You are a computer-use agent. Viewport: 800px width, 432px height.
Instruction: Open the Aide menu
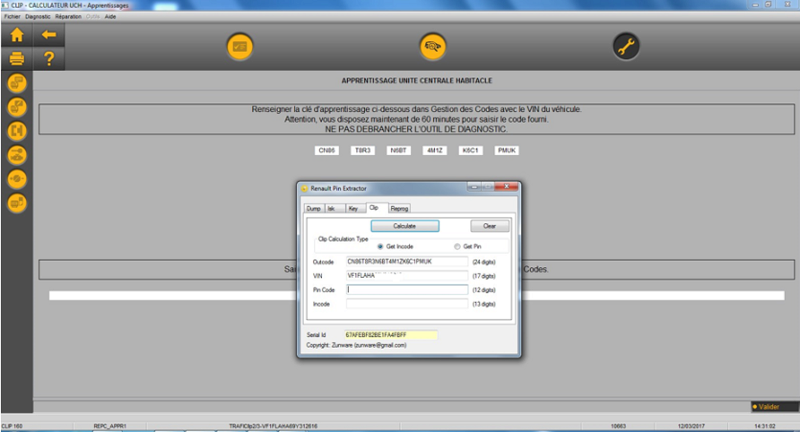tap(110, 16)
